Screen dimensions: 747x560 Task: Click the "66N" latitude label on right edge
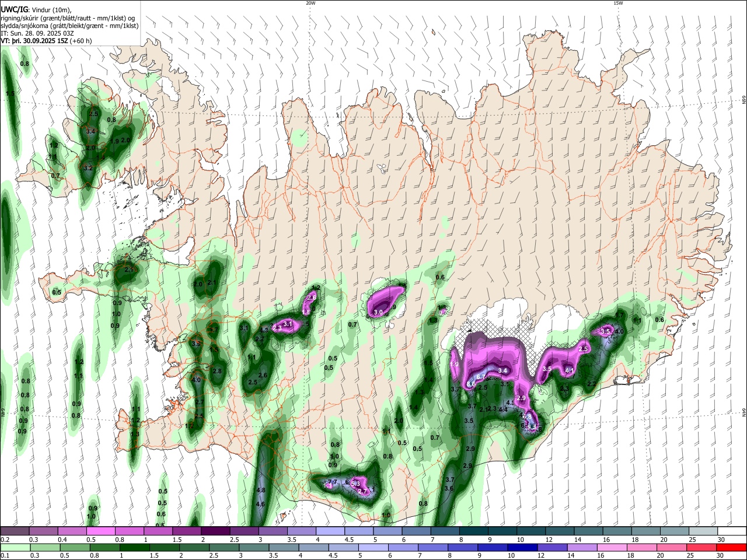coord(744,100)
